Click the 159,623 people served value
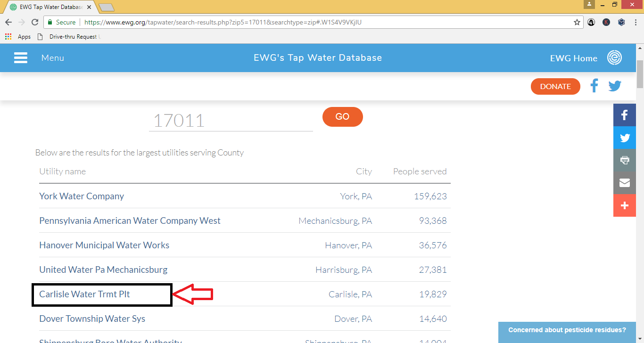Viewport: 644px width, 343px height. [x=430, y=196]
